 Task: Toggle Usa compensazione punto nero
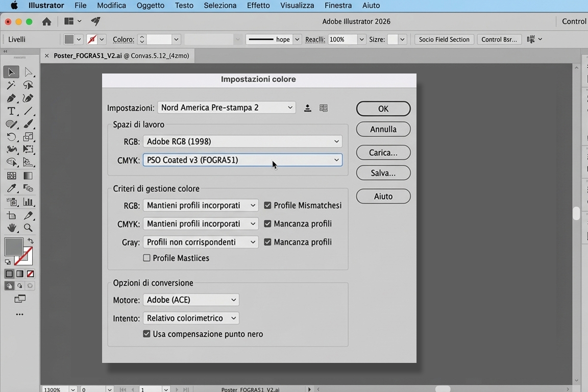pyautogui.click(x=146, y=334)
